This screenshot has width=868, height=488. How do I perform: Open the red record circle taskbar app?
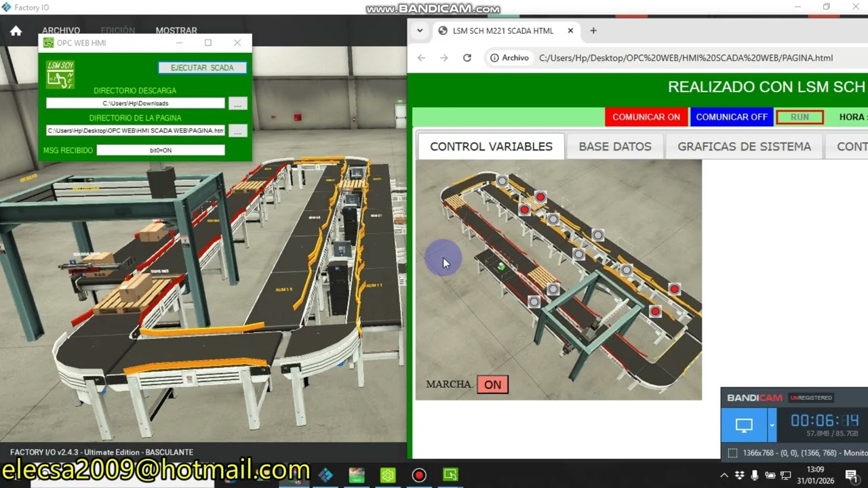419,475
